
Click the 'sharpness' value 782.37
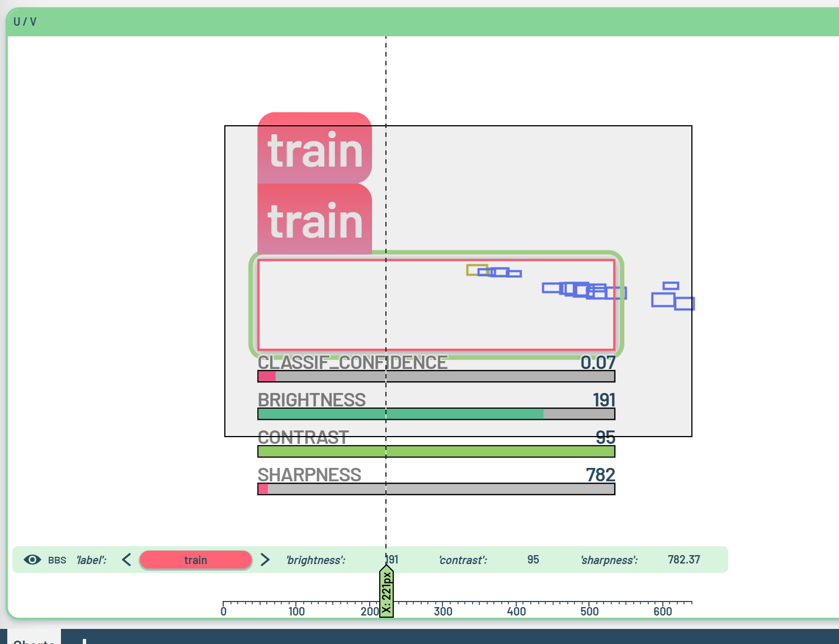684,560
